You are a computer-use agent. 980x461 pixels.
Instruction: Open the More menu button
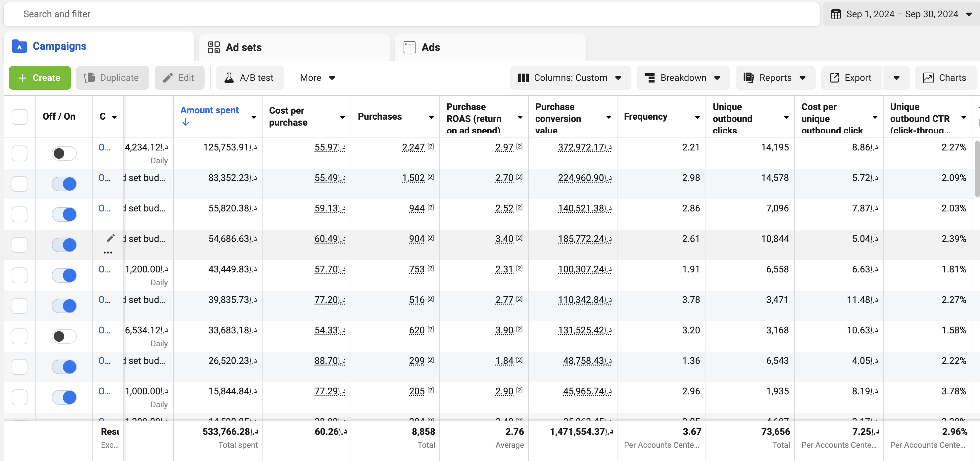click(x=317, y=78)
